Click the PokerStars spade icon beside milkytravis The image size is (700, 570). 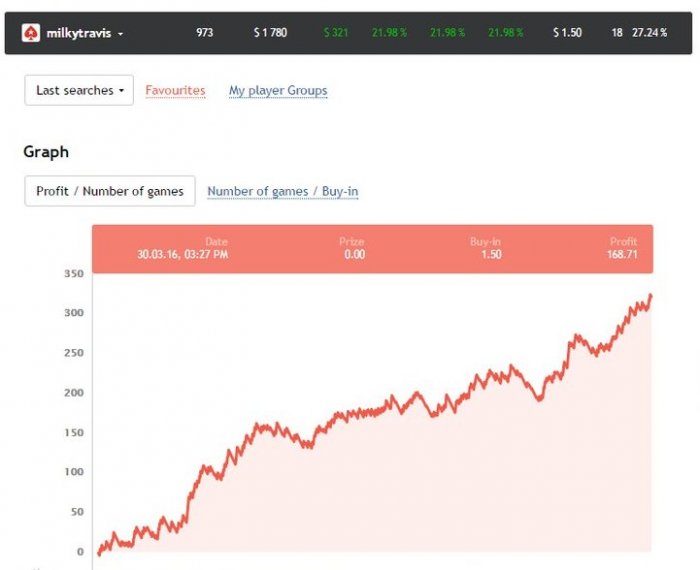[x=31, y=33]
